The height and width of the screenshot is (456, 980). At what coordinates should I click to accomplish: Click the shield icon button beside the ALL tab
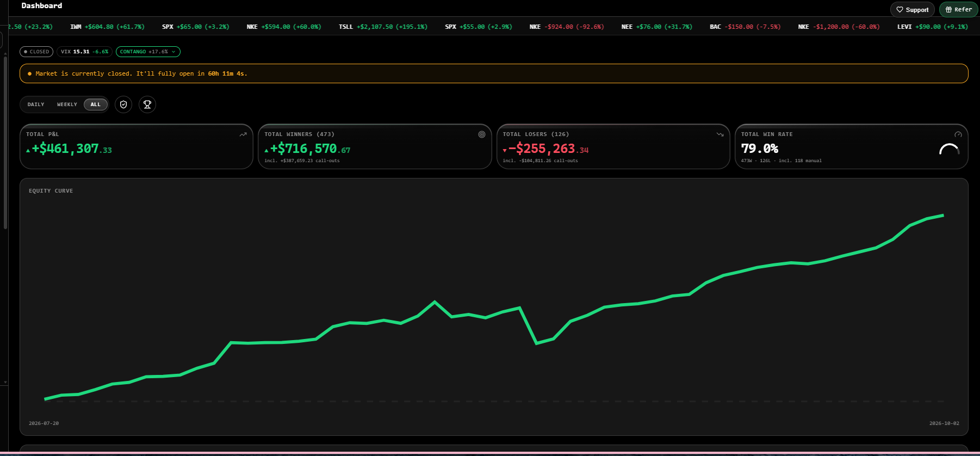pos(123,104)
